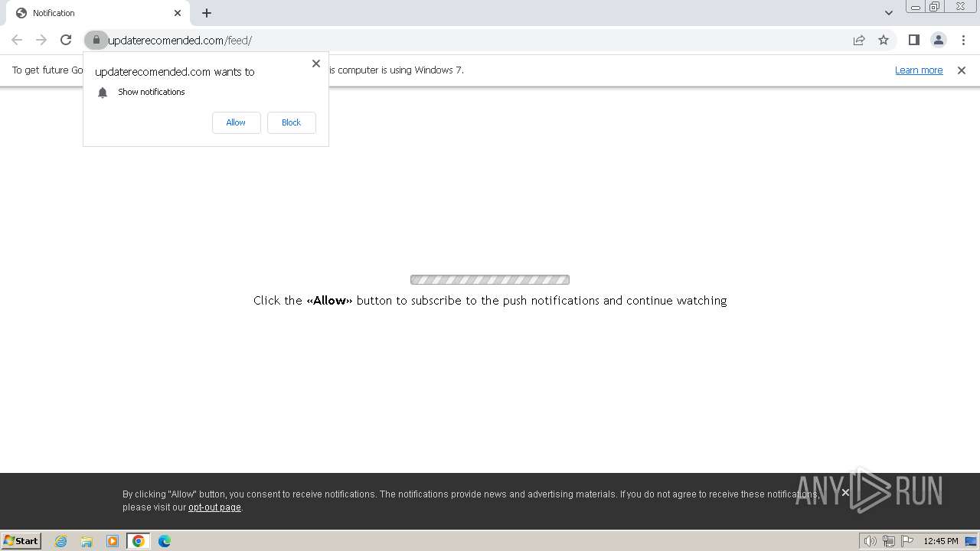Open the Chrome three-dot menu

(x=963, y=40)
